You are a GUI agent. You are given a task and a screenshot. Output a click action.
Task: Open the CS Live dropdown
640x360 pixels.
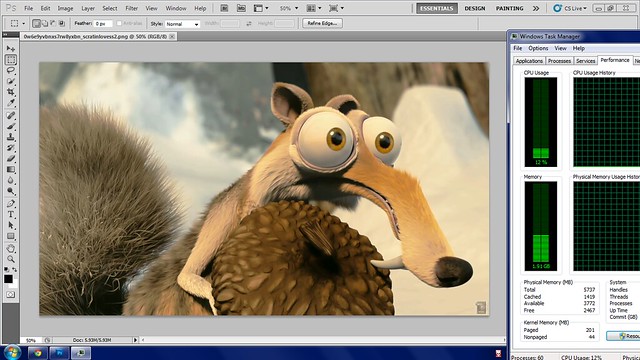(x=570, y=8)
